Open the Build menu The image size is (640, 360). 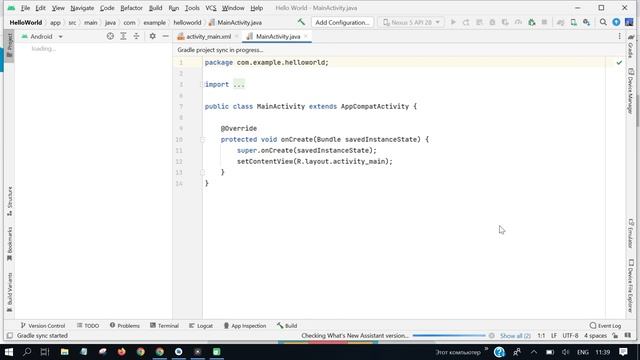[x=155, y=8]
